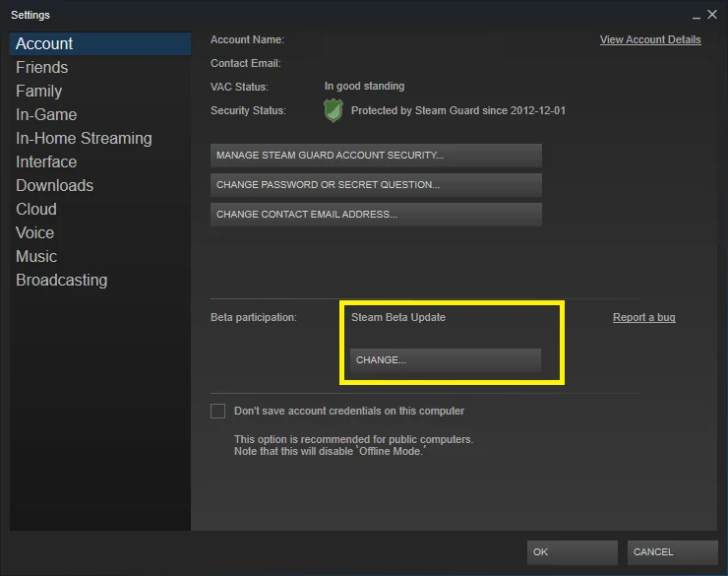Screen dimensions: 728x576
Task: Click the Report a bug link
Action: [x=644, y=317]
